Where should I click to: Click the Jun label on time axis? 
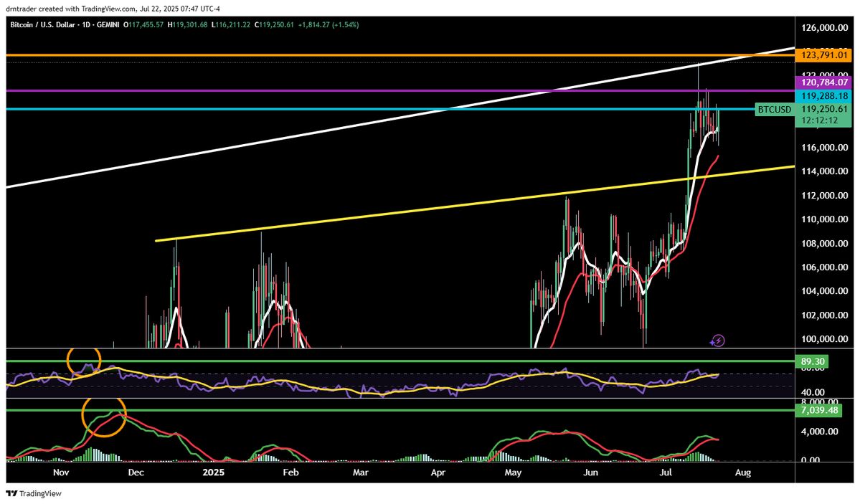pyautogui.click(x=590, y=472)
